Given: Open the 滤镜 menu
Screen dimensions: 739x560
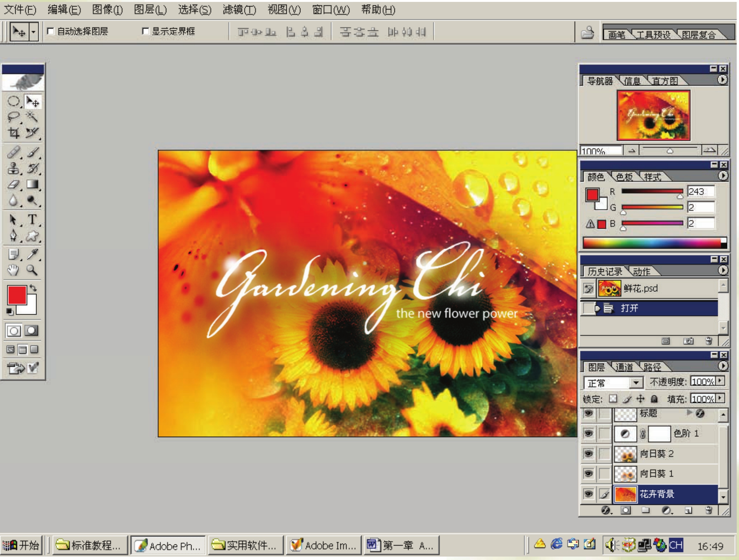Looking at the screenshot, I should click(x=239, y=10).
